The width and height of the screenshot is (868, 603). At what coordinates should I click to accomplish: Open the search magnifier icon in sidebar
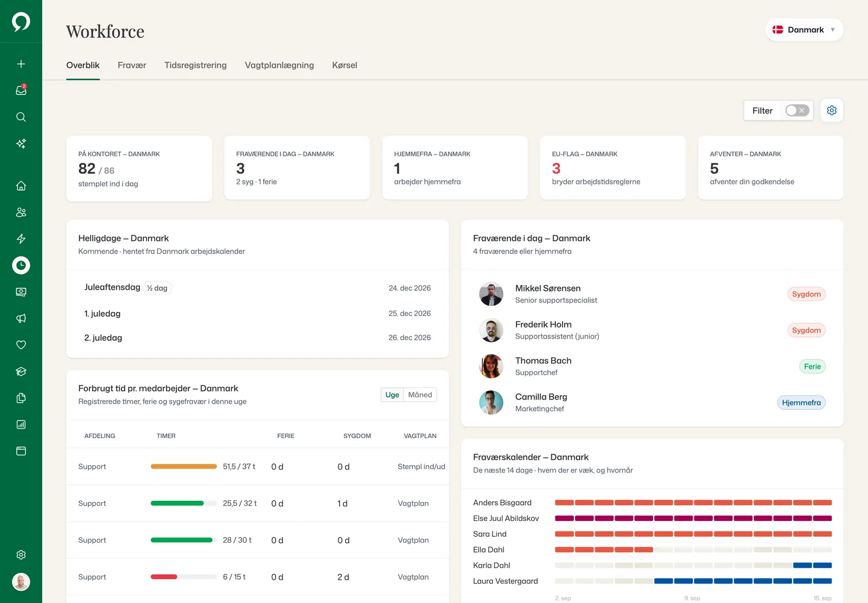tap(21, 117)
